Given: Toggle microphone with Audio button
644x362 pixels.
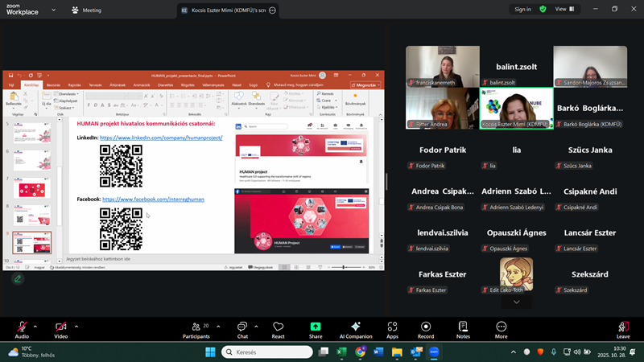Looking at the screenshot, I should [22, 328].
